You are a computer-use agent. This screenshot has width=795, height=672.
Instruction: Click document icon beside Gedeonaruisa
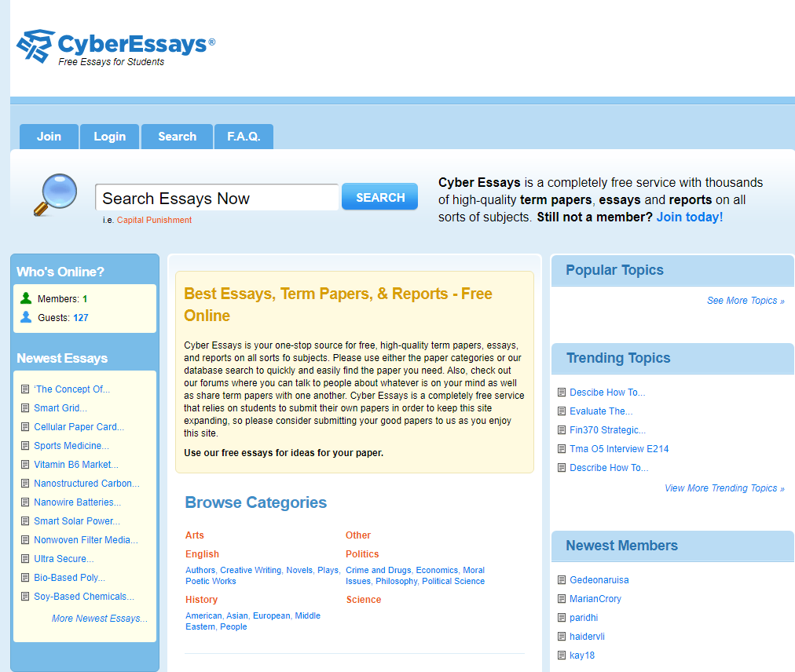[x=561, y=580]
